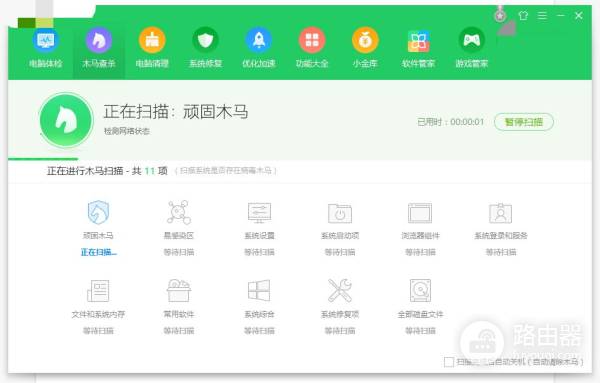The image size is (600, 383).
Task: Select the 木马查杀 horse icon tab
Action: pos(99,40)
